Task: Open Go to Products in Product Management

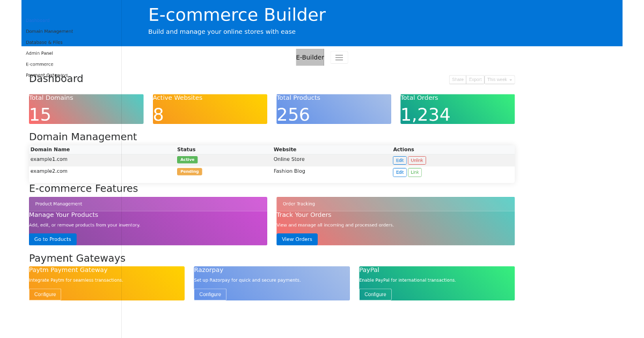Action: (53, 239)
